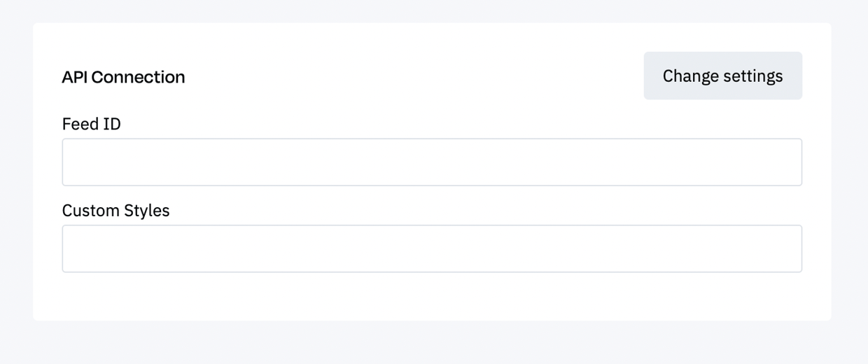Activate the text field under Custom Styles
Screen dimensions: 868x364
point(432,248)
